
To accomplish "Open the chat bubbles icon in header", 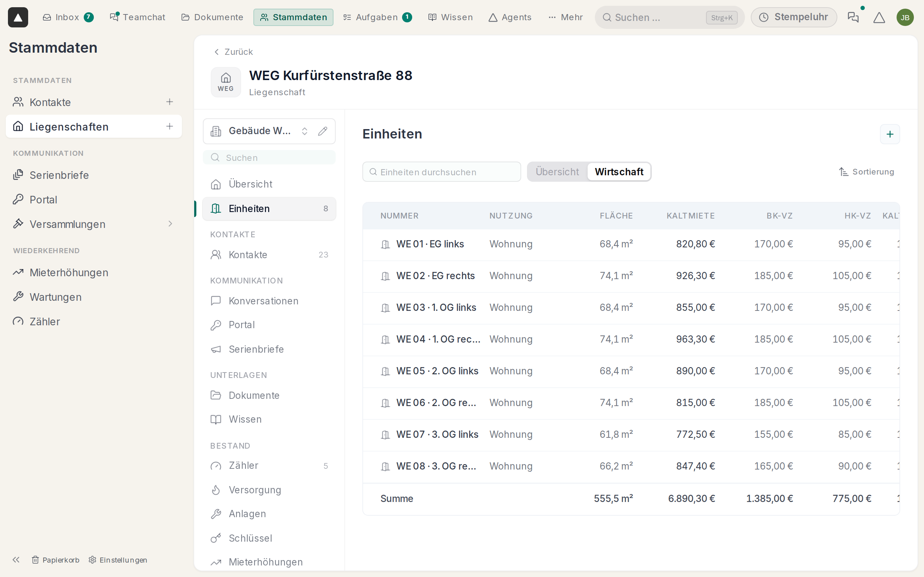I will tap(853, 18).
